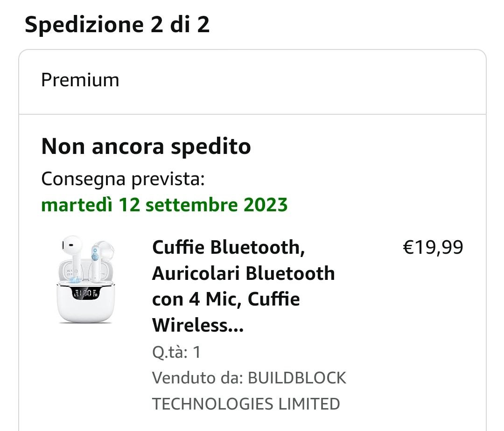Click the green date martedì 12 settembre 2023
Screen dimensions: 504x431
(x=164, y=204)
